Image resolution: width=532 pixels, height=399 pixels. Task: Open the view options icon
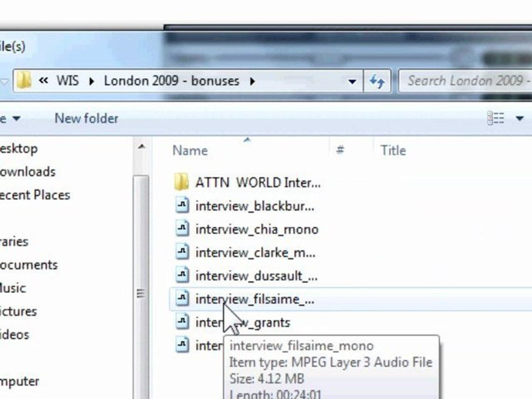[x=496, y=119]
